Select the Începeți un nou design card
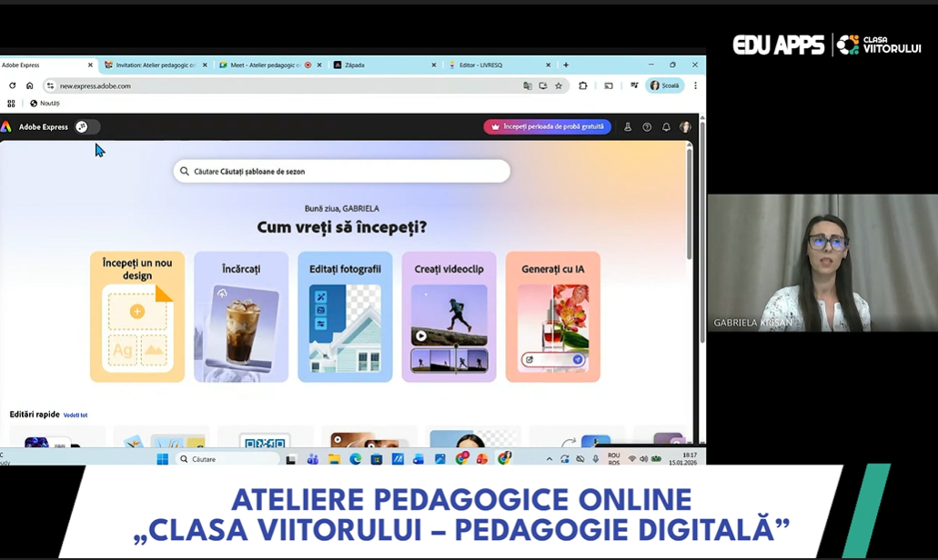 tap(137, 316)
